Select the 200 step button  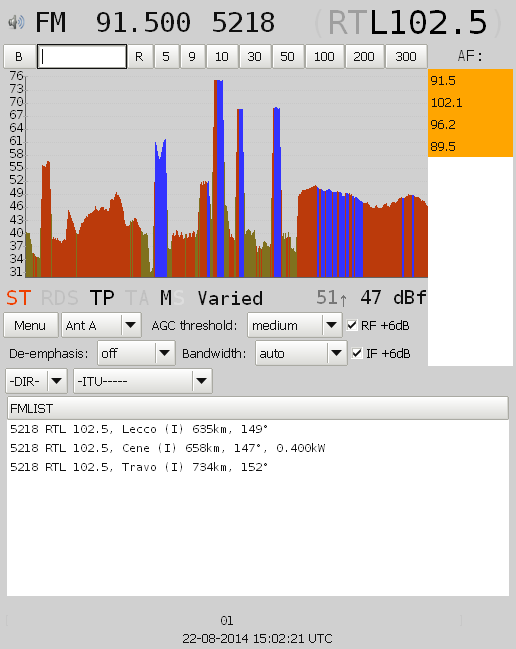tap(364, 56)
